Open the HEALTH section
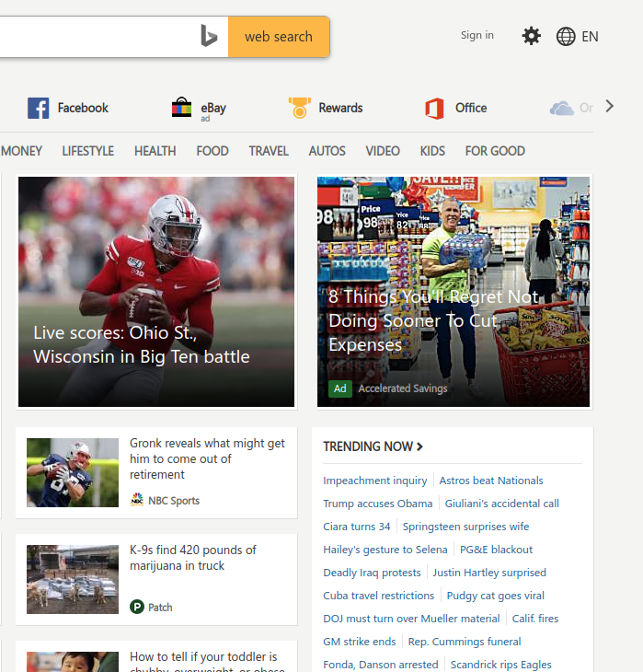The height and width of the screenshot is (672, 643). click(x=155, y=151)
